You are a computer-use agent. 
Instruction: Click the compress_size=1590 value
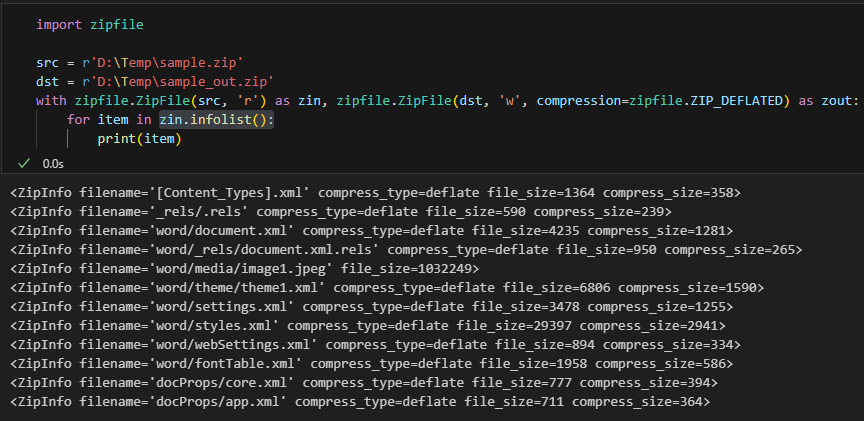(688, 288)
